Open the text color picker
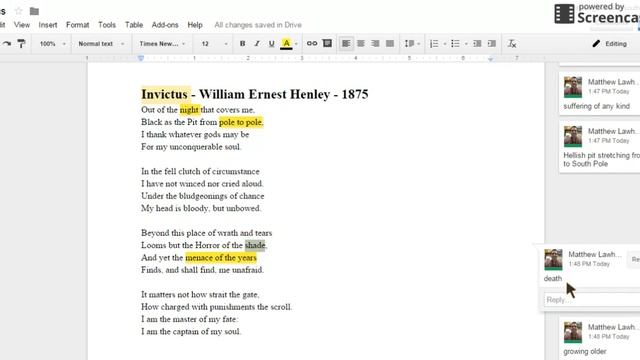The height and width of the screenshot is (360, 640). [x=286, y=44]
